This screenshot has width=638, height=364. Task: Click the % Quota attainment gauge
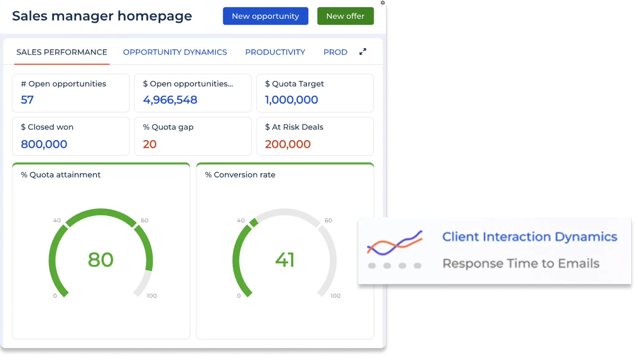[x=101, y=260]
